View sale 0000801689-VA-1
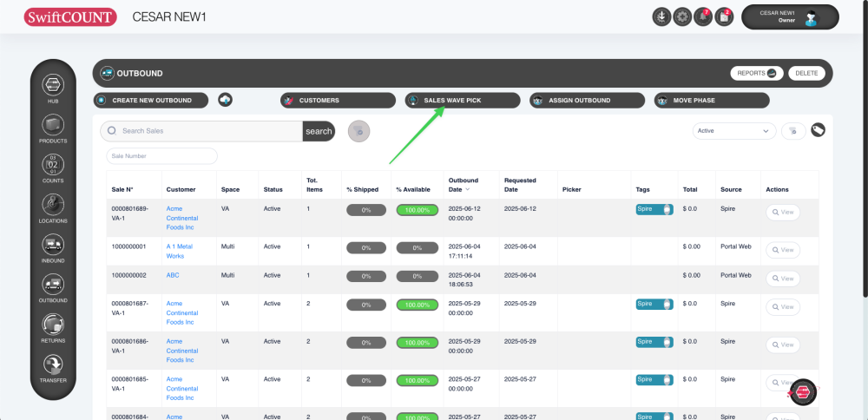This screenshot has height=420, width=868. [783, 213]
